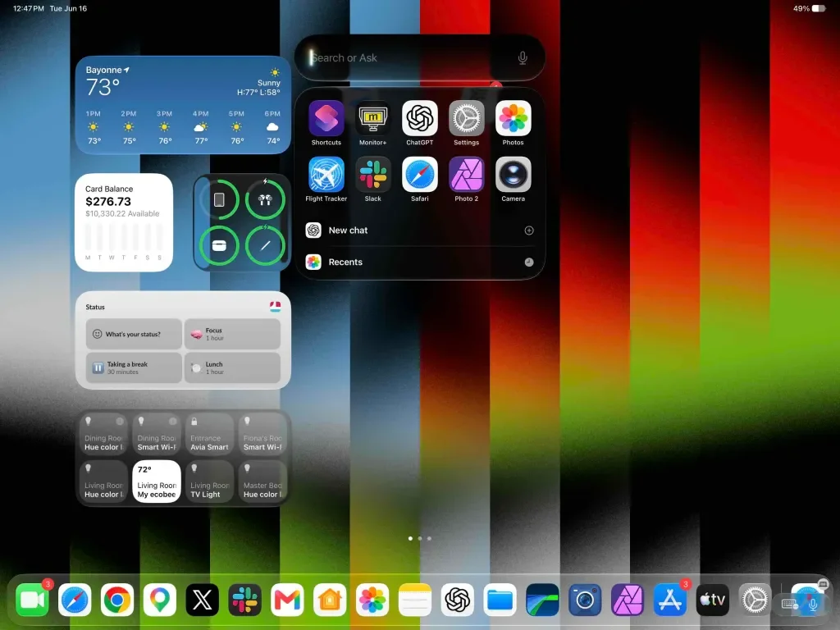Launch the Monitor+ app
This screenshot has width=840, height=630.
[373, 118]
